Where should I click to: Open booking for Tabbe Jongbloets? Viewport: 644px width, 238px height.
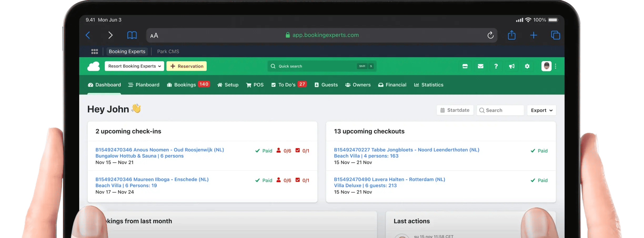pyautogui.click(x=406, y=150)
